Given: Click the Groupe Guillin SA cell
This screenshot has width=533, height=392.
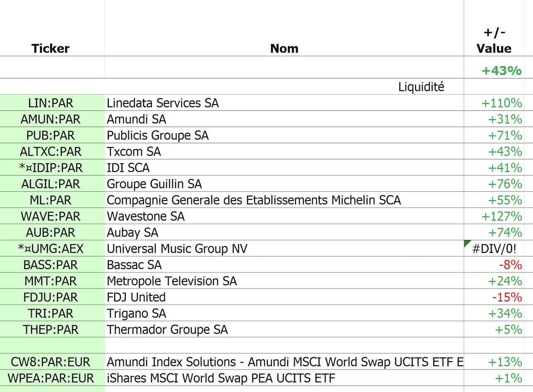Looking at the screenshot, I should [x=154, y=184].
